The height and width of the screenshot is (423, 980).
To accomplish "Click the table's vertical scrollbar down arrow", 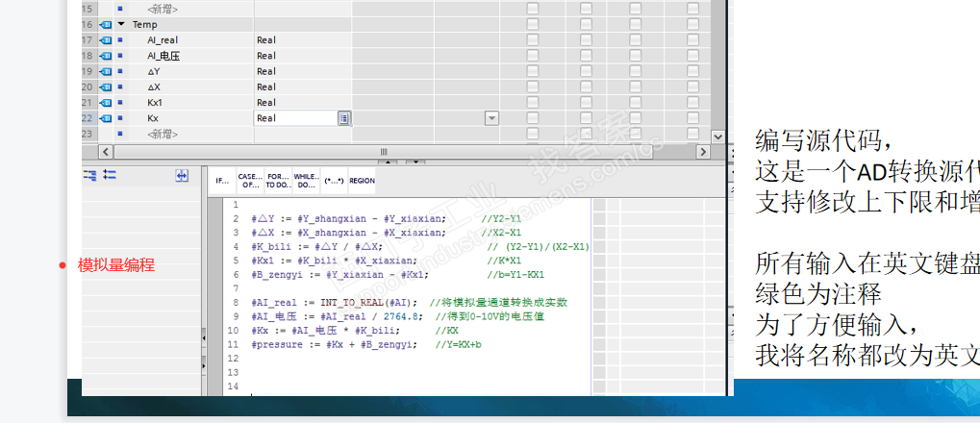I will [717, 137].
